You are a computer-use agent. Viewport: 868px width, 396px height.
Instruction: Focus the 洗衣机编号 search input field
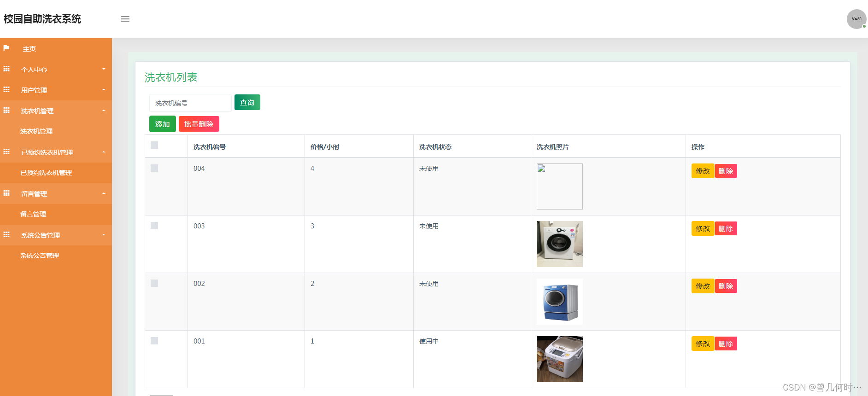coord(190,103)
